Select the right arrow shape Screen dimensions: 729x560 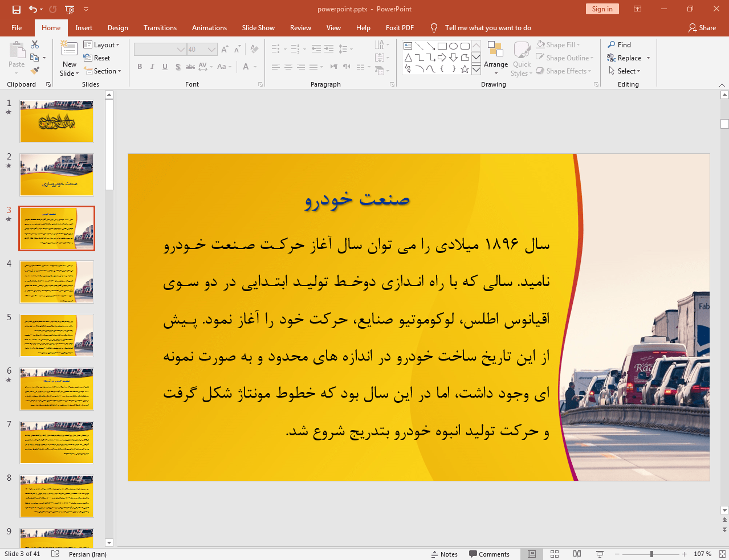pos(442,58)
